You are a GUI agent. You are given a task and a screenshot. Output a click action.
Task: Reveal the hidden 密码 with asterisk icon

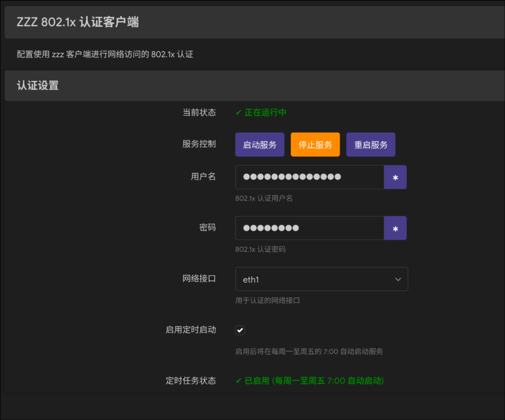point(395,228)
